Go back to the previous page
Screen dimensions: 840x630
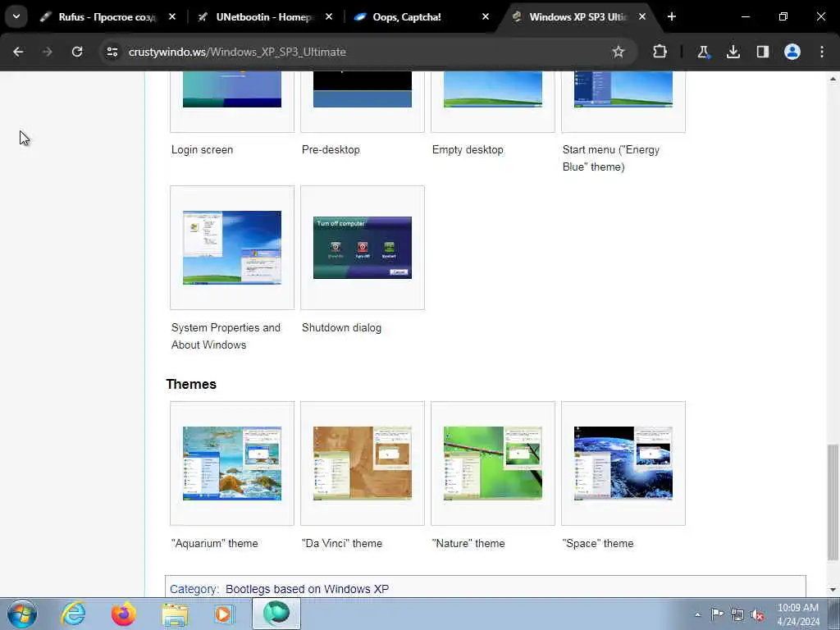coord(18,52)
